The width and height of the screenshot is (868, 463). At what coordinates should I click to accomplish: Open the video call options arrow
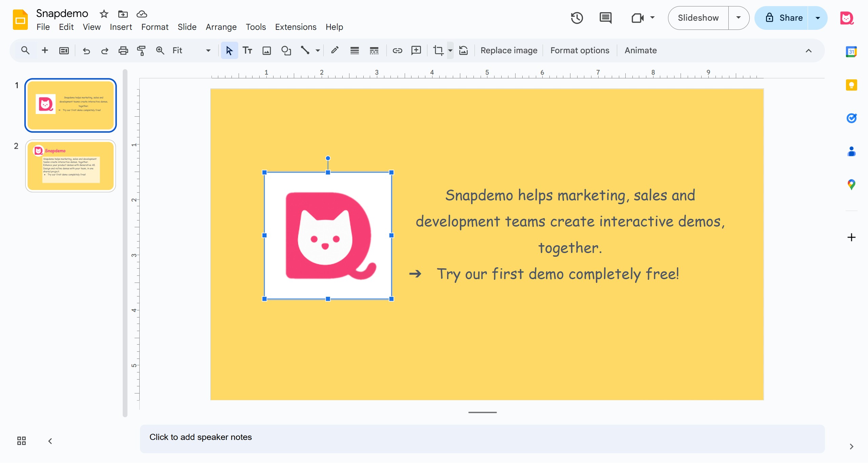[x=652, y=18]
